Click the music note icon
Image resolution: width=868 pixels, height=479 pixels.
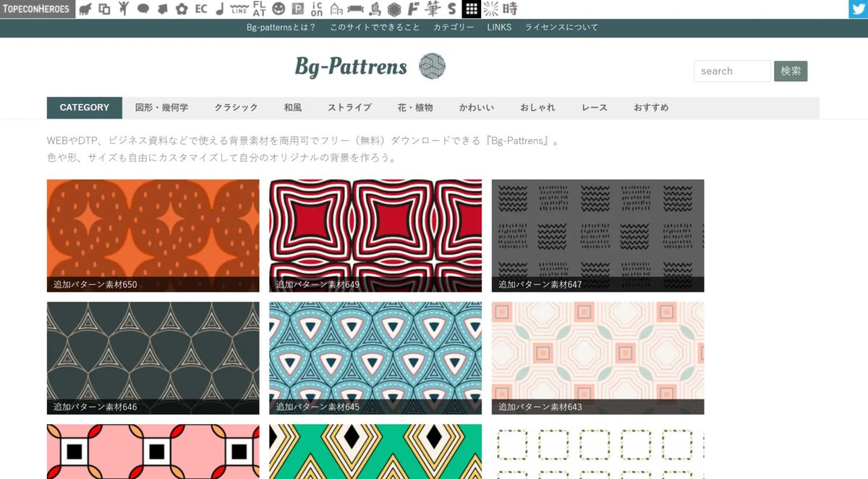[x=219, y=9]
